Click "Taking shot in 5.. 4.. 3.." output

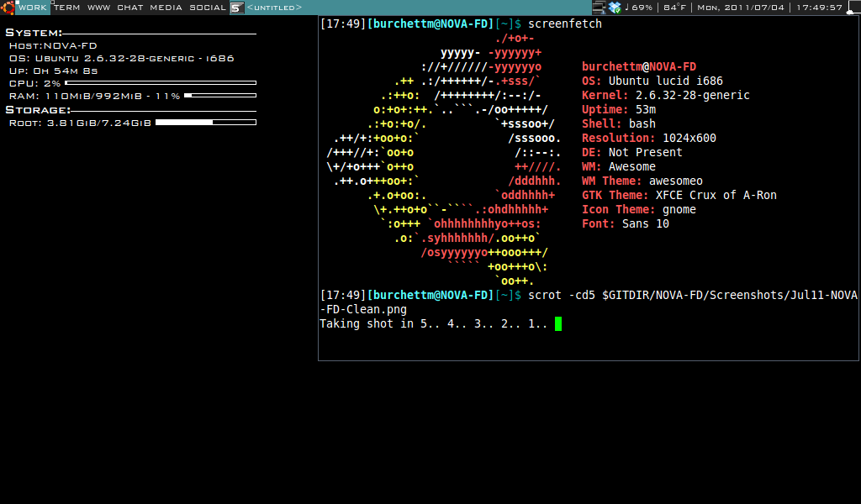pos(434,323)
